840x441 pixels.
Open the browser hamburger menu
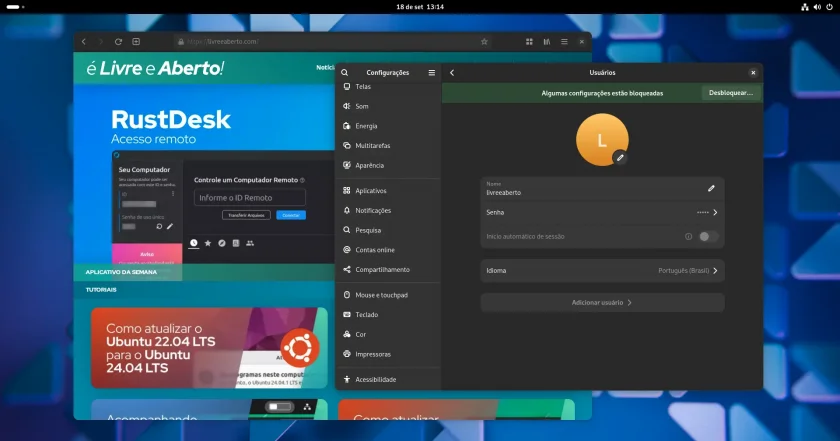pos(564,41)
